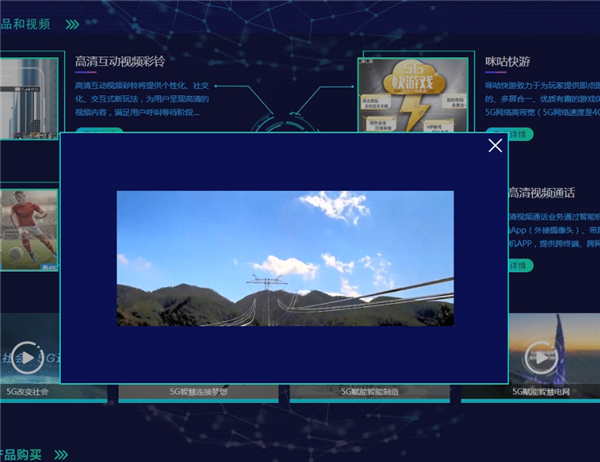Click the 详情 button under 咪咕快游
This screenshot has width=600, height=462.
[x=521, y=134]
